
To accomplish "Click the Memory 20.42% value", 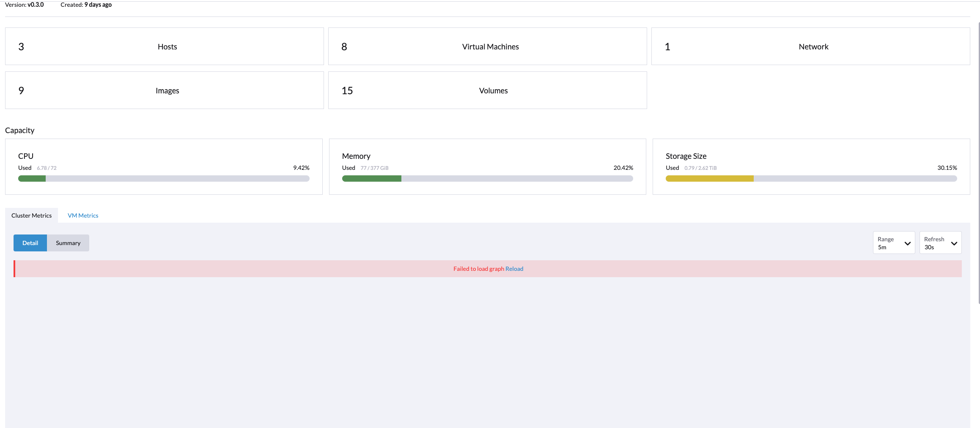I will 623,168.
